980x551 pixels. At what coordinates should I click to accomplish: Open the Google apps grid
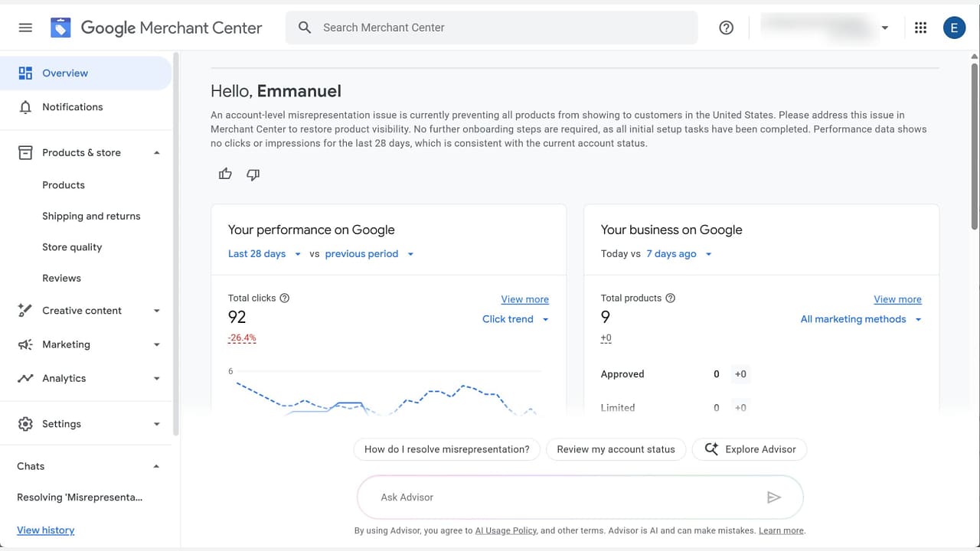(921, 28)
